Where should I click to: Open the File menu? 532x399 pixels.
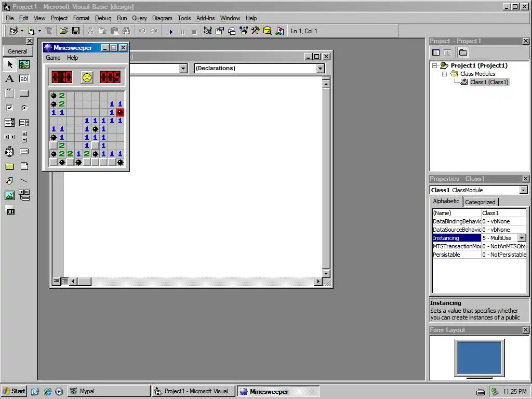pyautogui.click(x=9, y=18)
